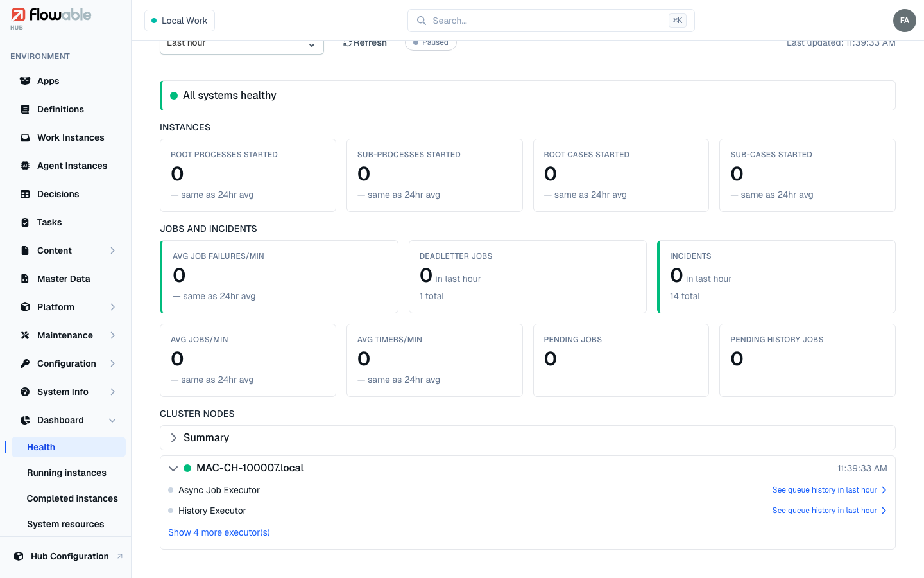Click the System Info icon
Viewport: 924px width, 578px height.
point(25,392)
